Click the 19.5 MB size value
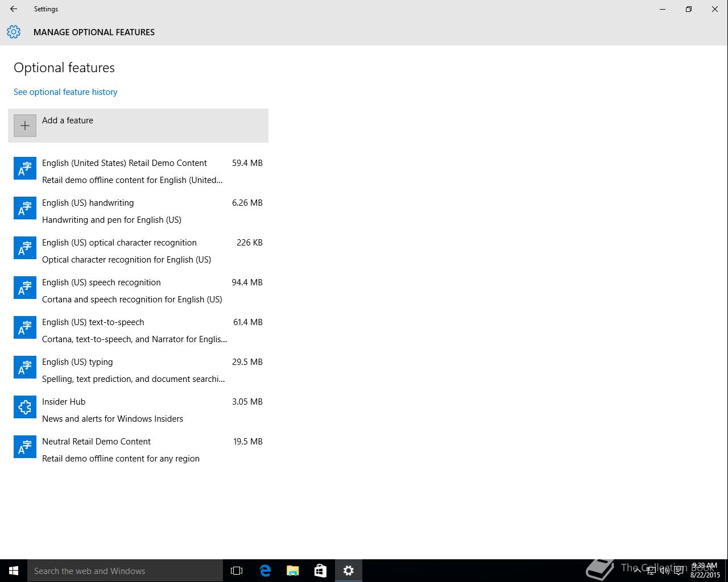728x582 pixels. 248,442
